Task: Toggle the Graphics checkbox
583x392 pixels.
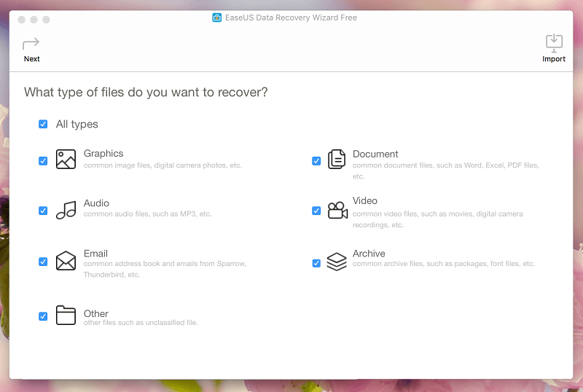Action: [x=43, y=161]
